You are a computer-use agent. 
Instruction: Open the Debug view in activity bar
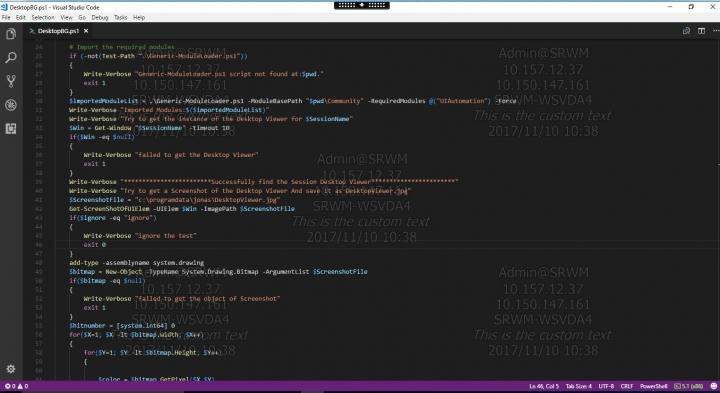pos(11,105)
